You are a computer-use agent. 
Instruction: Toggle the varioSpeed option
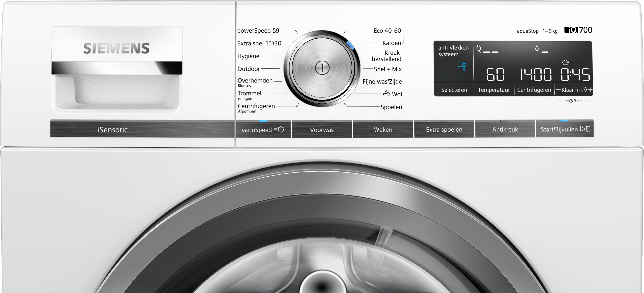point(263,129)
